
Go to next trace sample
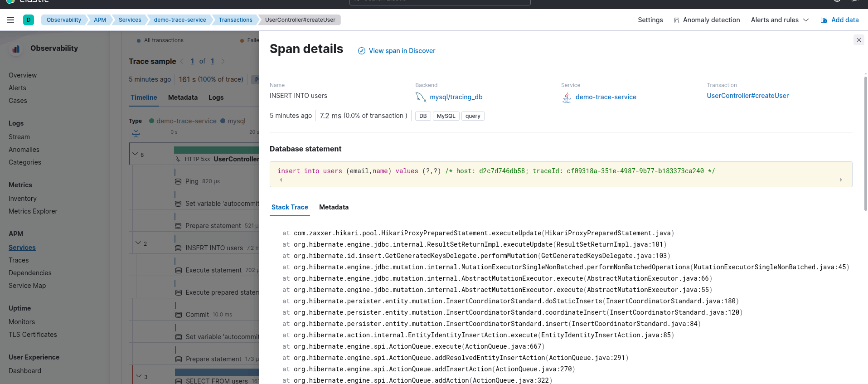coord(223,61)
